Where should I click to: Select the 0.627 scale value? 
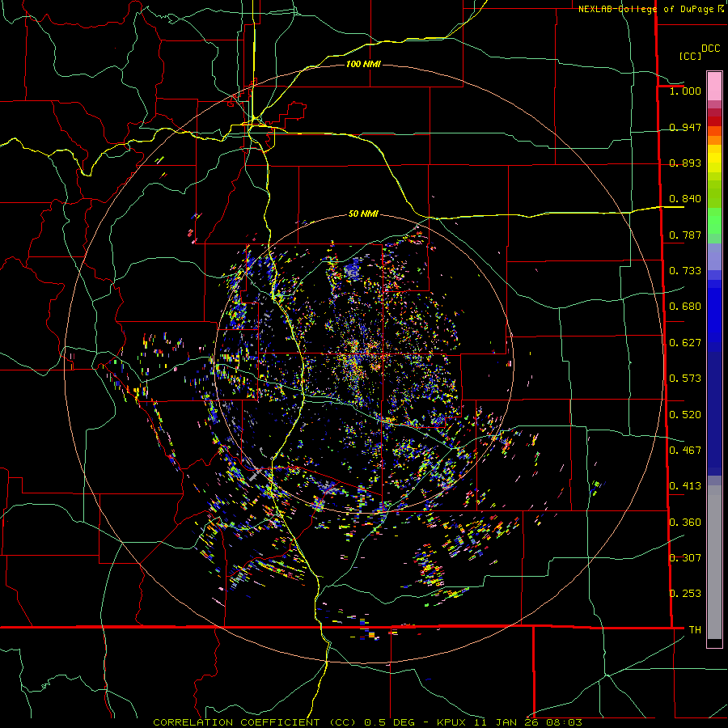[x=685, y=343]
